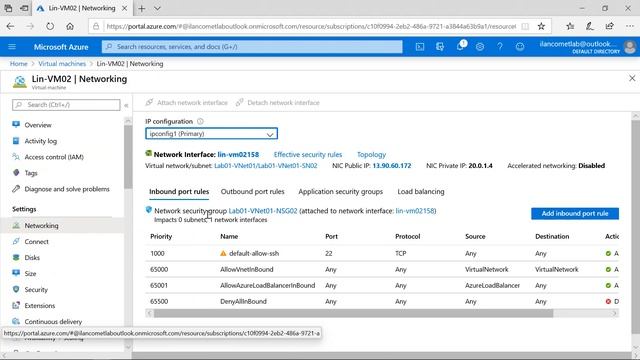Open the Topology link
Viewport: 640px width, 360px height.
[x=371, y=155]
